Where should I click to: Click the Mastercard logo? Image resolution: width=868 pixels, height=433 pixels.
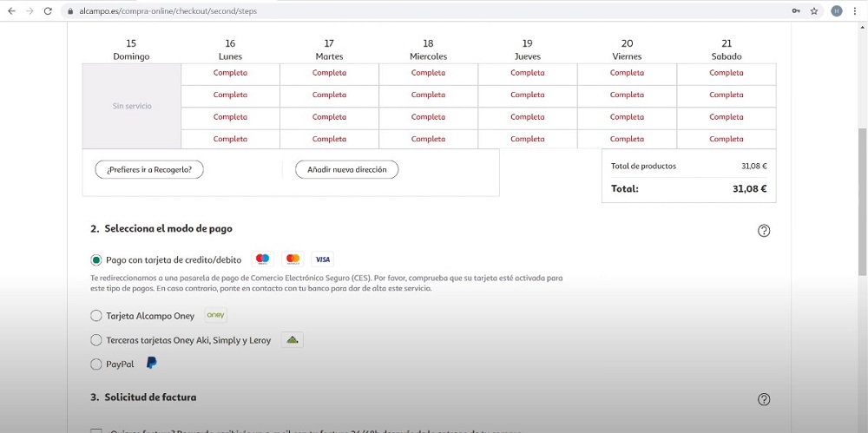[293, 259]
